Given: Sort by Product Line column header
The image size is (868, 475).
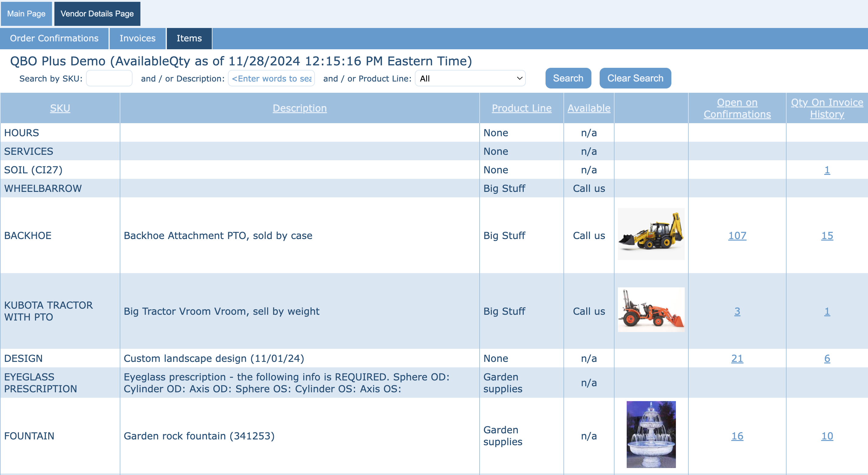Looking at the screenshot, I should tap(521, 108).
